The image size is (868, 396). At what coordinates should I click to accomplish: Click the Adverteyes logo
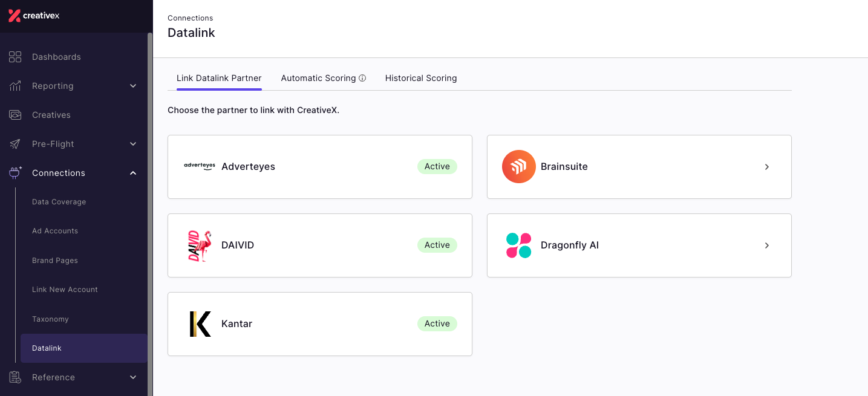click(199, 166)
